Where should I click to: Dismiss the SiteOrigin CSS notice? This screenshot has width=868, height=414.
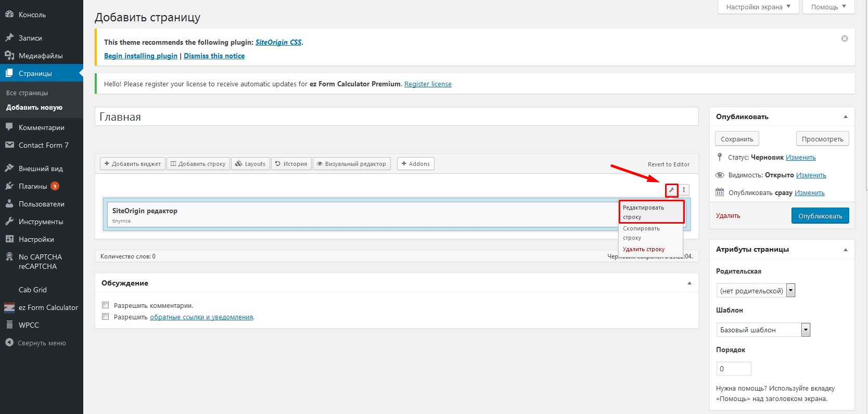click(845, 38)
